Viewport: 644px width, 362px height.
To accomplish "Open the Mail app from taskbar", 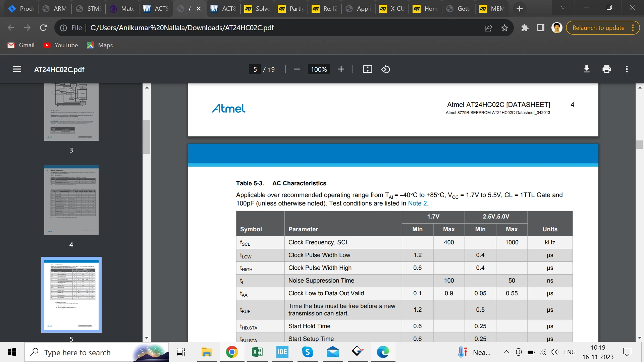I will 333,352.
